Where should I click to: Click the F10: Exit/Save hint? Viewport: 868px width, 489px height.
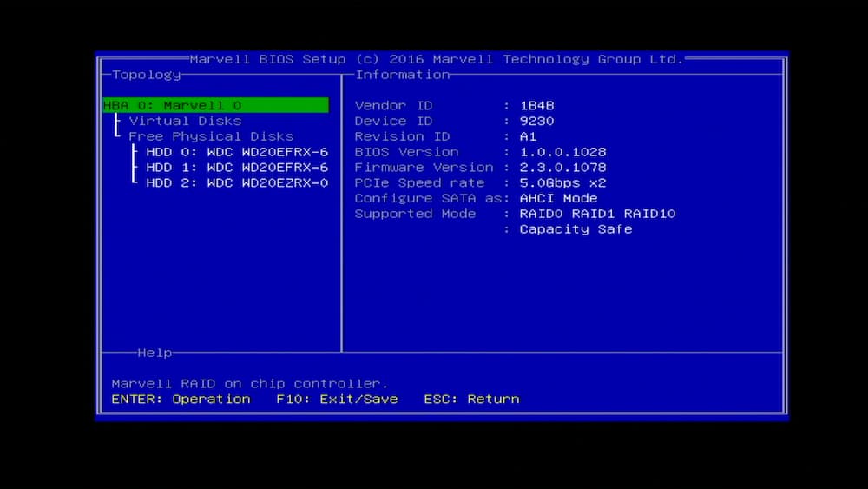tap(337, 400)
